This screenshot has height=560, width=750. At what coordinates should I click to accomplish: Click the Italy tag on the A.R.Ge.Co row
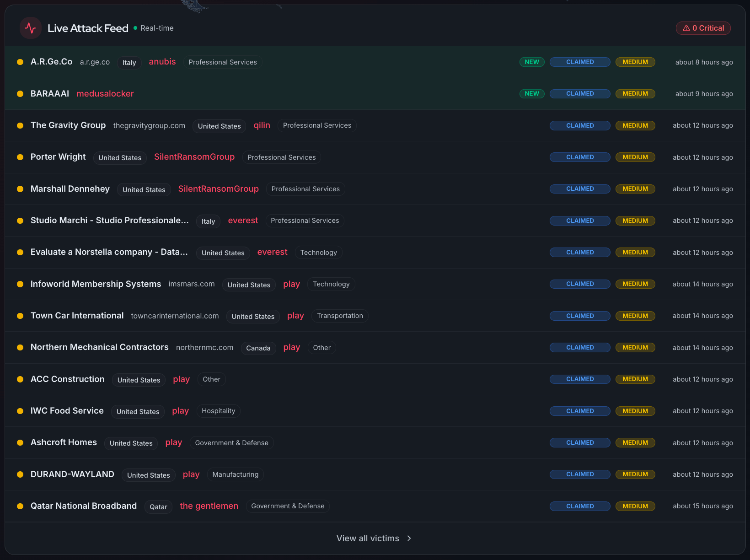(129, 63)
